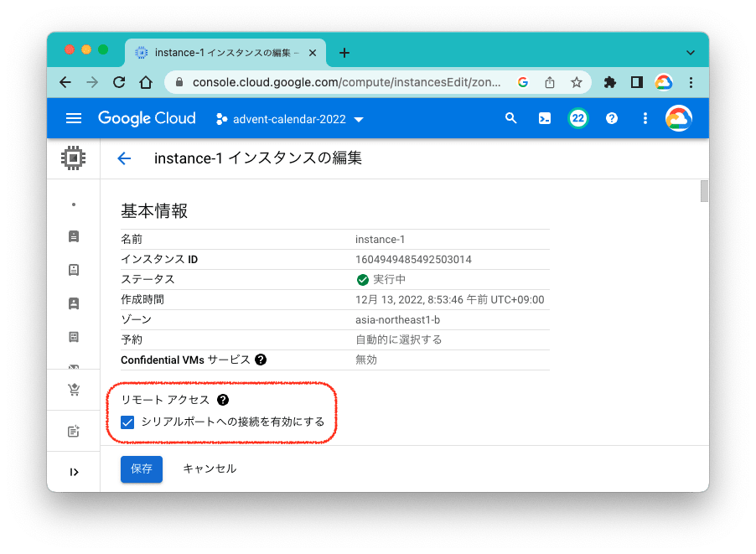Click the share icon in address bar
The width and height of the screenshot is (756, 554).
[550, 82]
